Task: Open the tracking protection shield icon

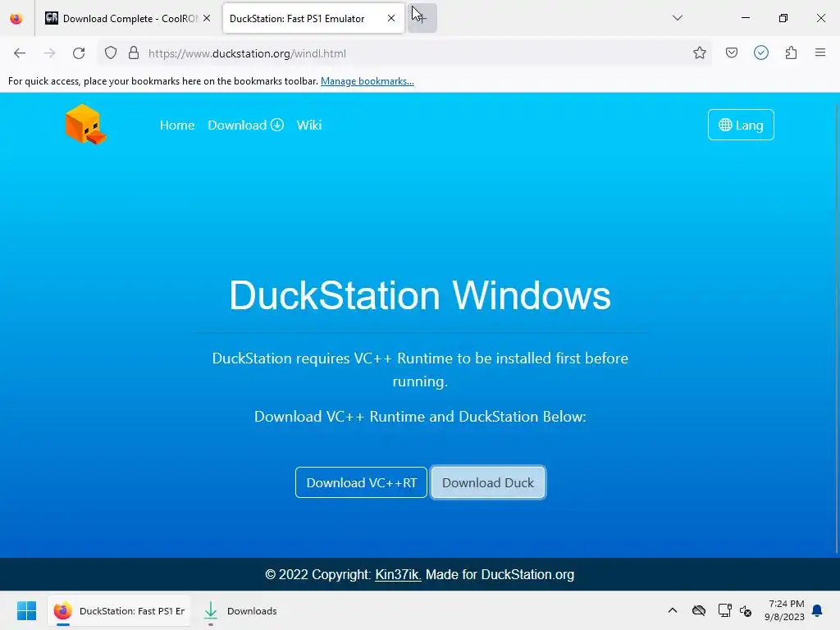Action: [x=111, y=53]
